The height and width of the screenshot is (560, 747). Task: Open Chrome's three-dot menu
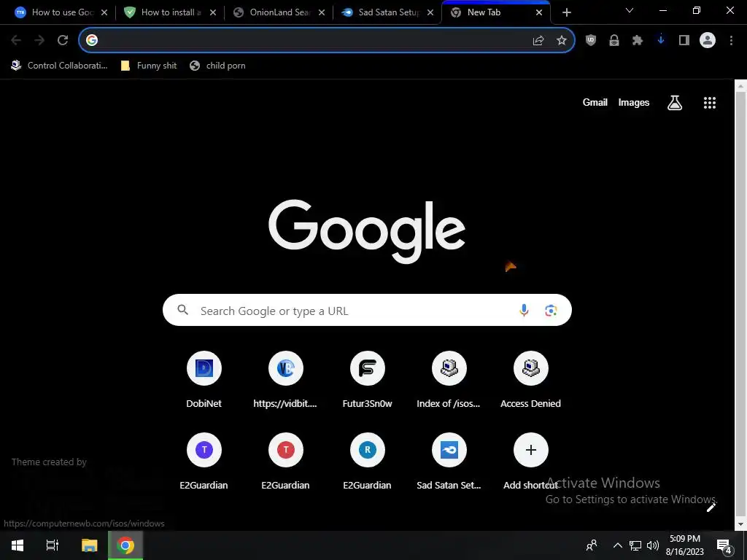[731, 41]
